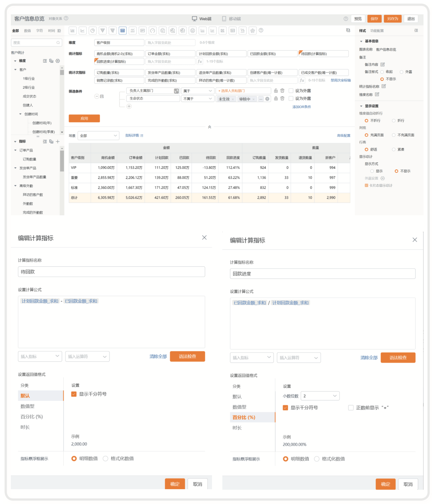Open 插入指标 dropdown in 待回款 dialog
The height and width of the screenshot is (504, 432).
click(40, 356)
